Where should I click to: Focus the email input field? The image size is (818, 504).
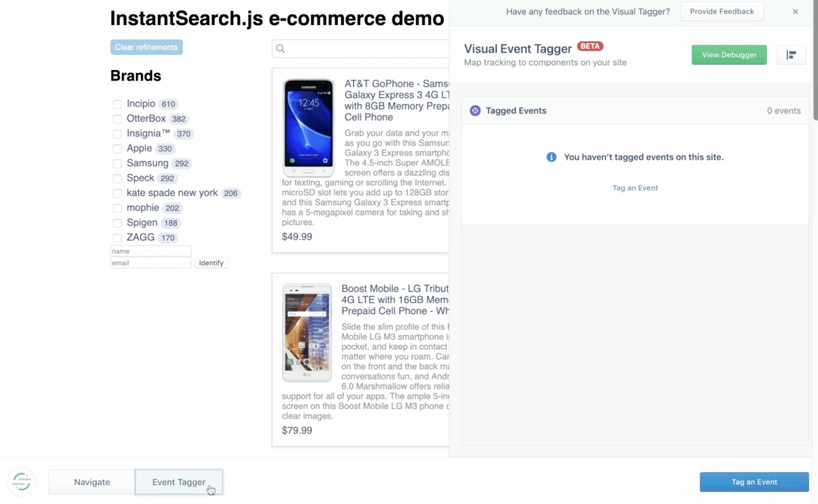[151, 263]
